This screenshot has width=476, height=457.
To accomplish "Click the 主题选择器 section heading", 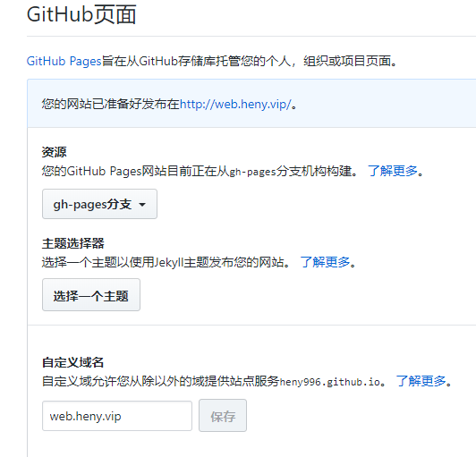I will coord(72,243).
